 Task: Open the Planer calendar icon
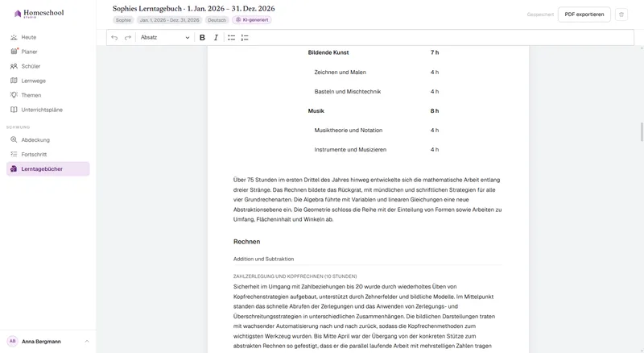[x=14, y=52]
